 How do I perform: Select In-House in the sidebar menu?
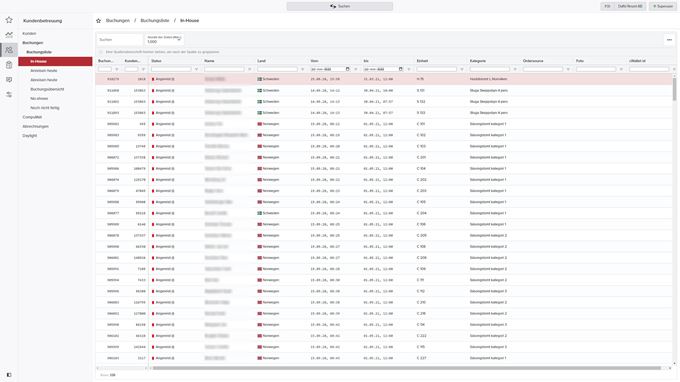point(55,61)
